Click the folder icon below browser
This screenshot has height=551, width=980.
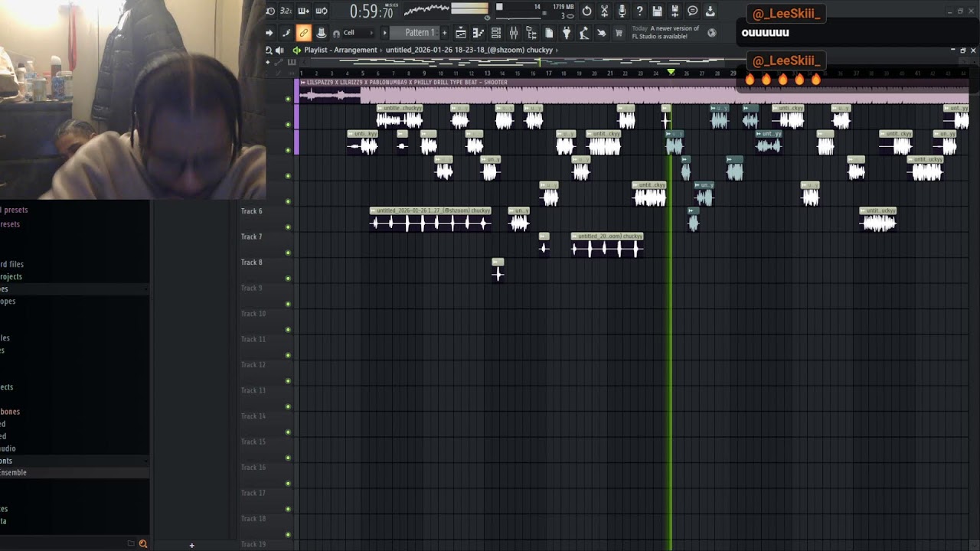130,544
